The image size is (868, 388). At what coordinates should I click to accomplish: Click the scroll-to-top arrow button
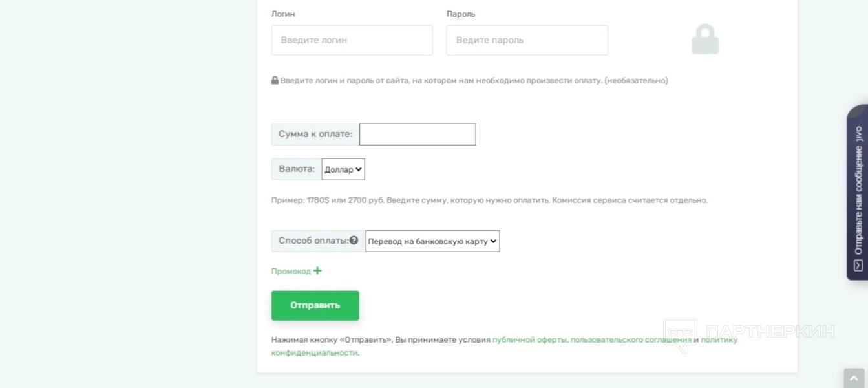pyautogui.click(x=854, y=379)
